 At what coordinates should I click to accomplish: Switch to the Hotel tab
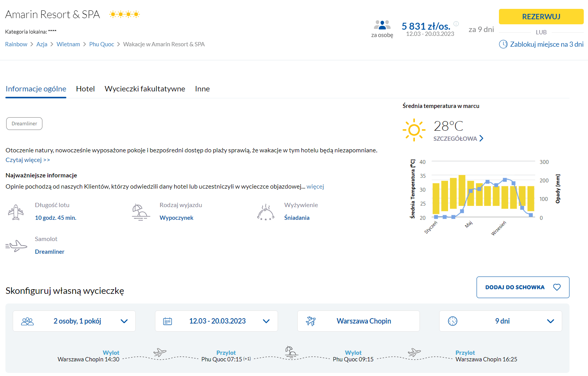coord(85,89)
